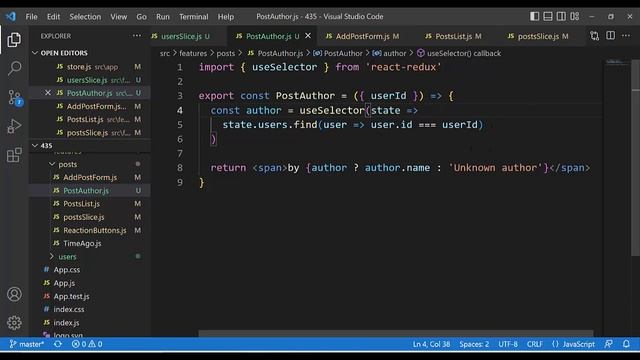The width and height of the screenshot is (640, 360).
Task: Click the feedback icon in status bar
Action: 609,344
